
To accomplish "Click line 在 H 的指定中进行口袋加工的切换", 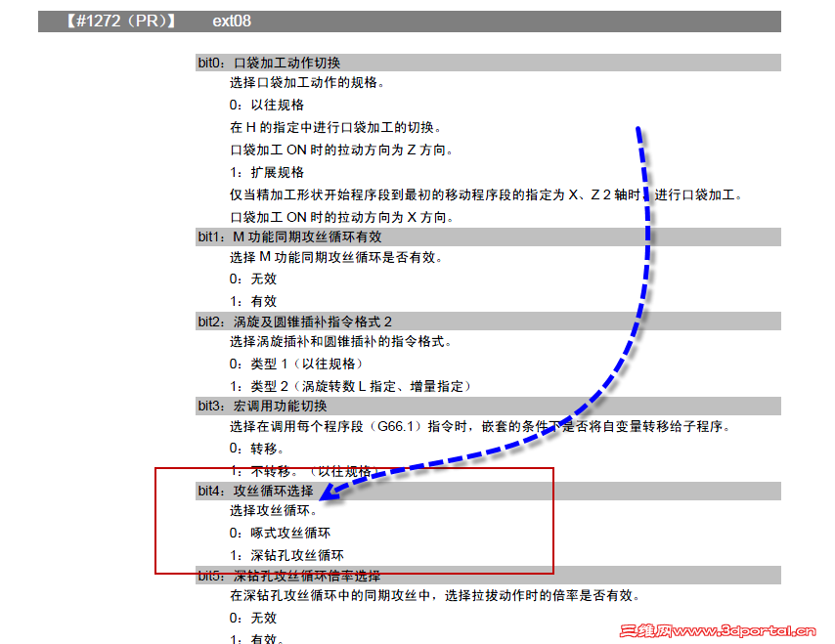I will (x=335, y=127).
